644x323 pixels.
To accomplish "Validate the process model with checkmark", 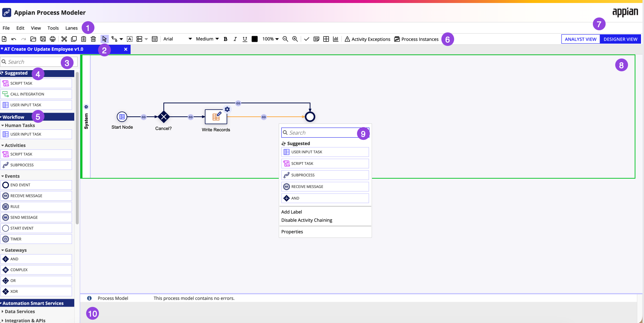I will pos(307,39).
